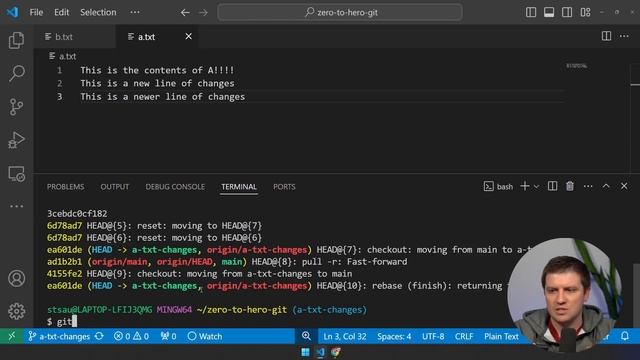Image resolution: width=640 pixels, height=360 pixels.
Task: Toggle secondary side bar layout icon
Action: [567, 12]
